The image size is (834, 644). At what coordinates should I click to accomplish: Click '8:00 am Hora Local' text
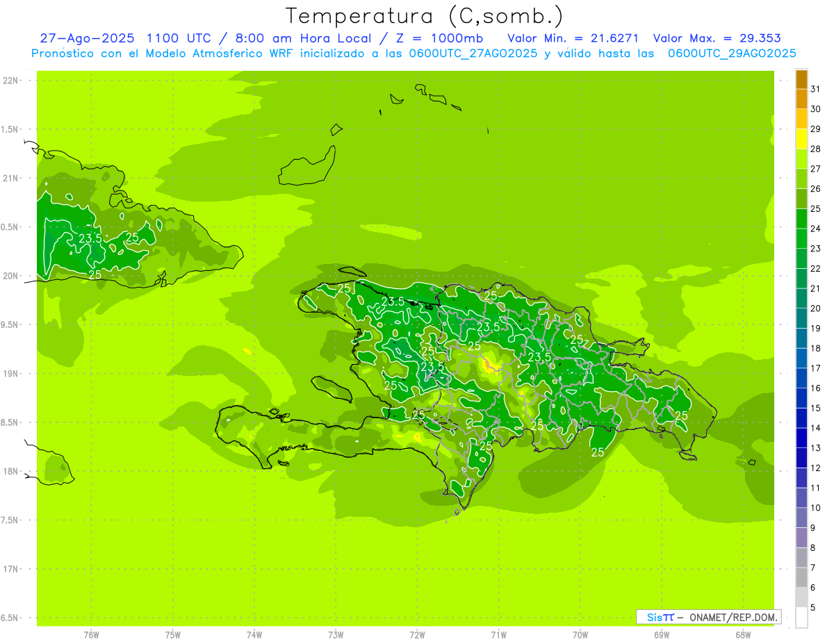[x=305, y=38]
